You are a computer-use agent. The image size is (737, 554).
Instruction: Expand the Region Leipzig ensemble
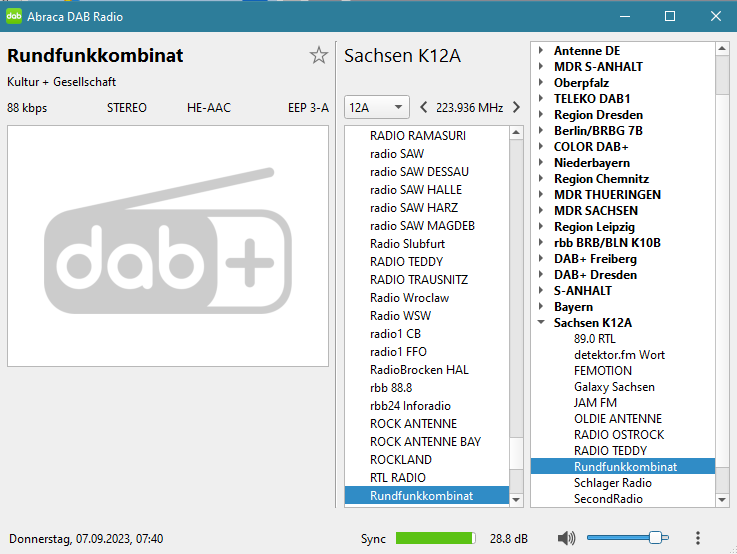tap(541, 227)
